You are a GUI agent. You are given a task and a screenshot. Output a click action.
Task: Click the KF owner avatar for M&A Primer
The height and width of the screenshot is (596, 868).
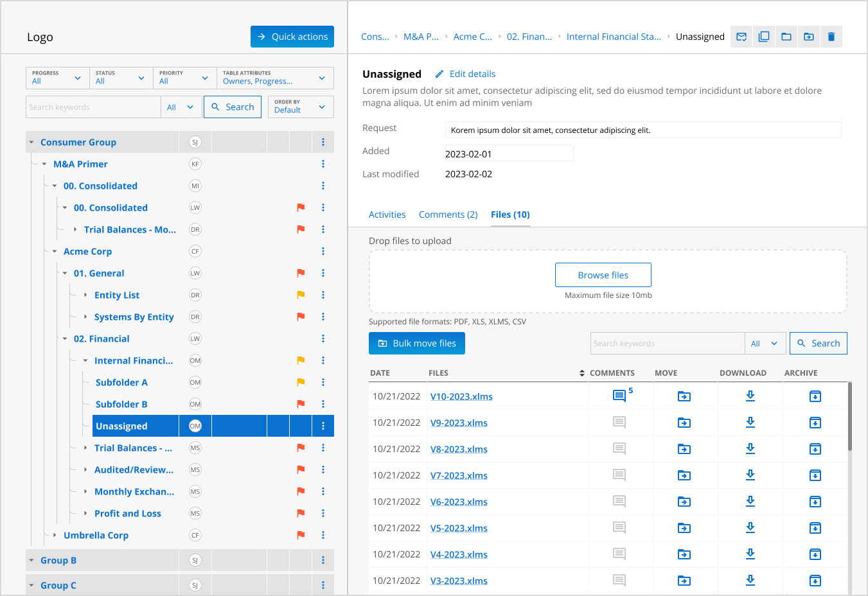pos(195,164)
